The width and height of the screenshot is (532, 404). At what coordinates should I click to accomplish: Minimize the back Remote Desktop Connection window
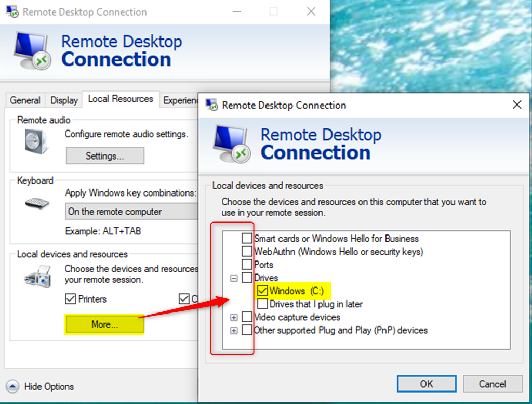tap(237, 12)
